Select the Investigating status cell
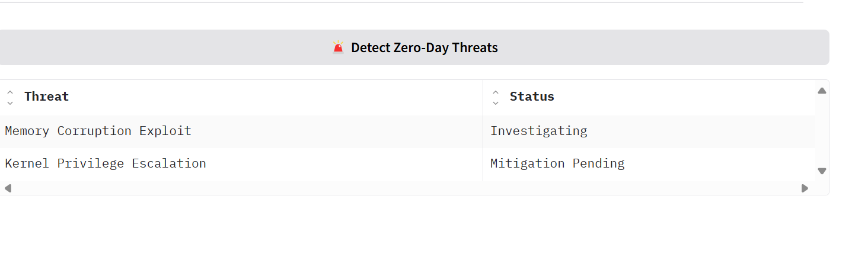 649,131
